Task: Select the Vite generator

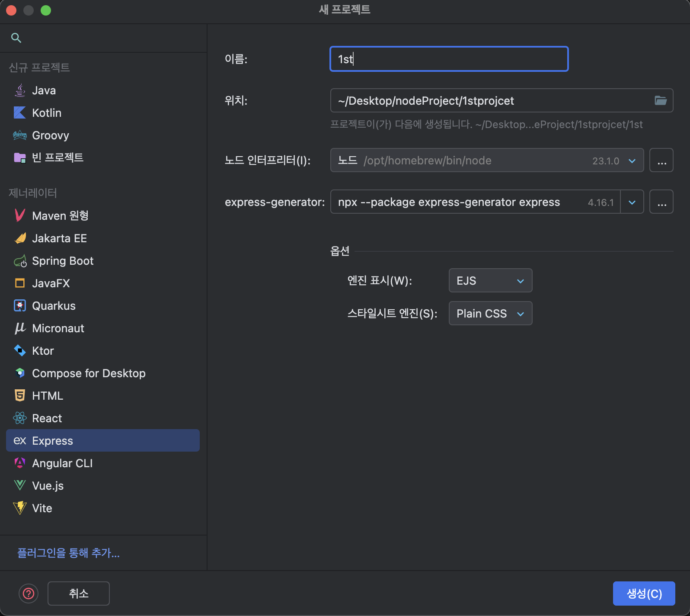Action: tap(103, 508)
